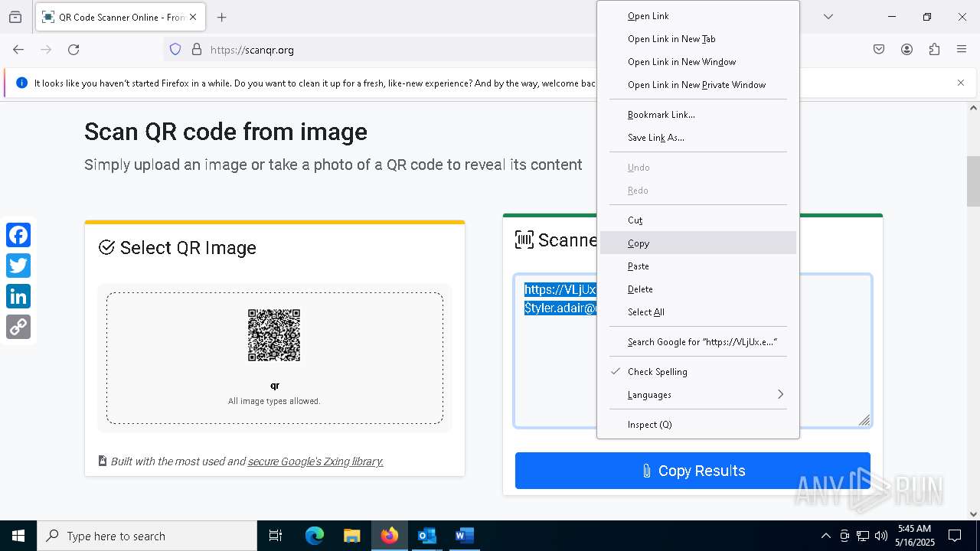Click the Task View icon
The height and width of the screenshot is (551, 980).
click(276, 536)
